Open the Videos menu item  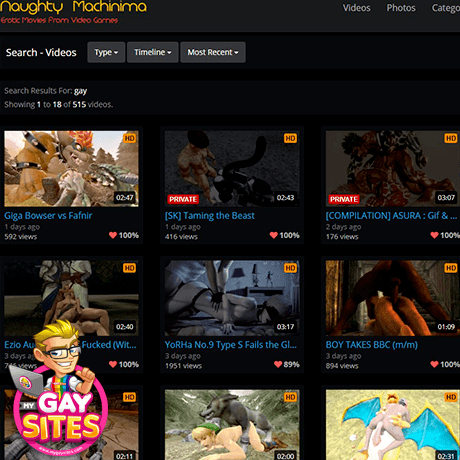click(356, 8)
